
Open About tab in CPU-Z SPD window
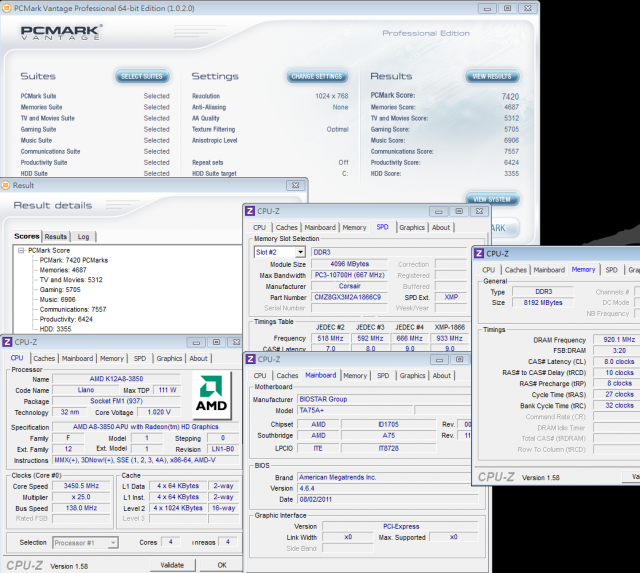point(441,227)
